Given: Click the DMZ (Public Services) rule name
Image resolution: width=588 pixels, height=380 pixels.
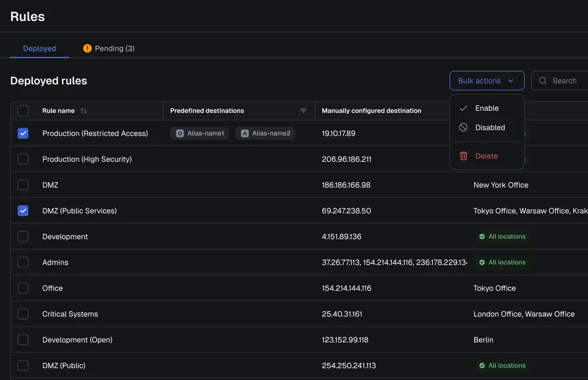Looking at the screenshot, I should pyautogui.click(x=79, y=211).
